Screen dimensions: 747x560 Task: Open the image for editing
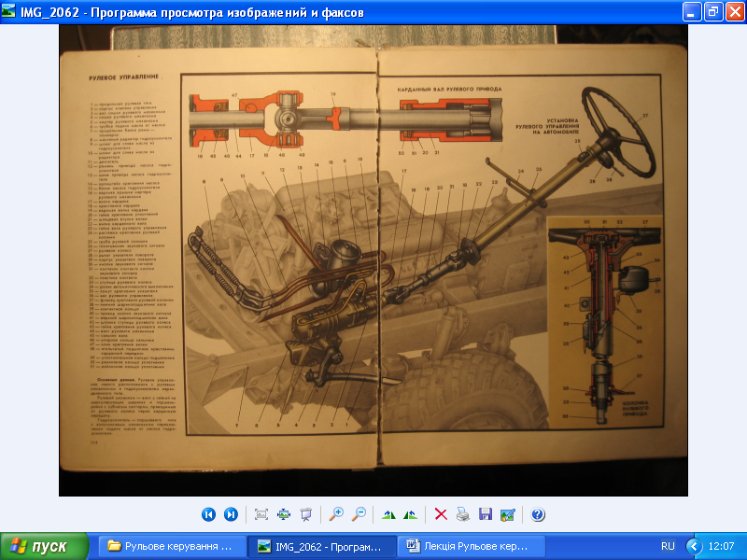click(x=508, y=514)
